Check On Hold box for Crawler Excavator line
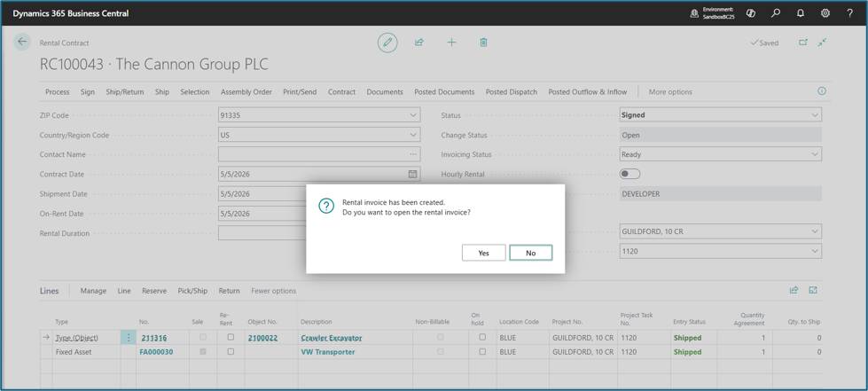 coord(482,337)
